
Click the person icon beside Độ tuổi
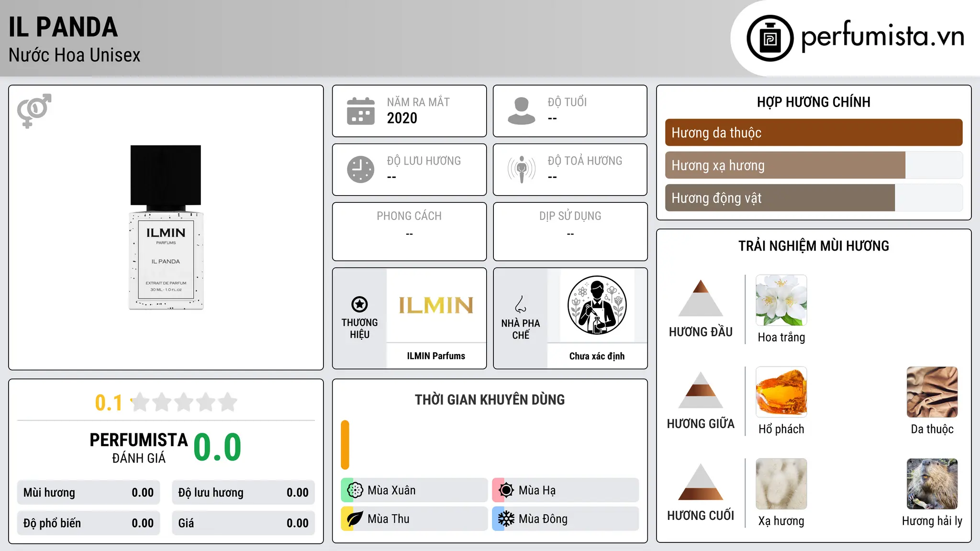pyautogui.click(x=522, y=111)
